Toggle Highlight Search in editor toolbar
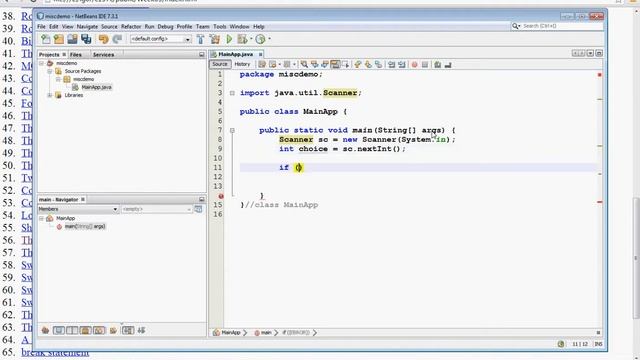The image size is (640, 360). click(x=335, y=64)
